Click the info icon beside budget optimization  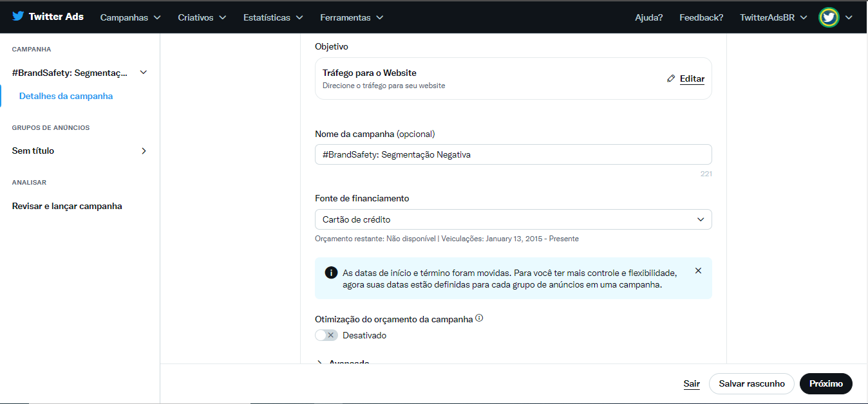pos(479,318)
